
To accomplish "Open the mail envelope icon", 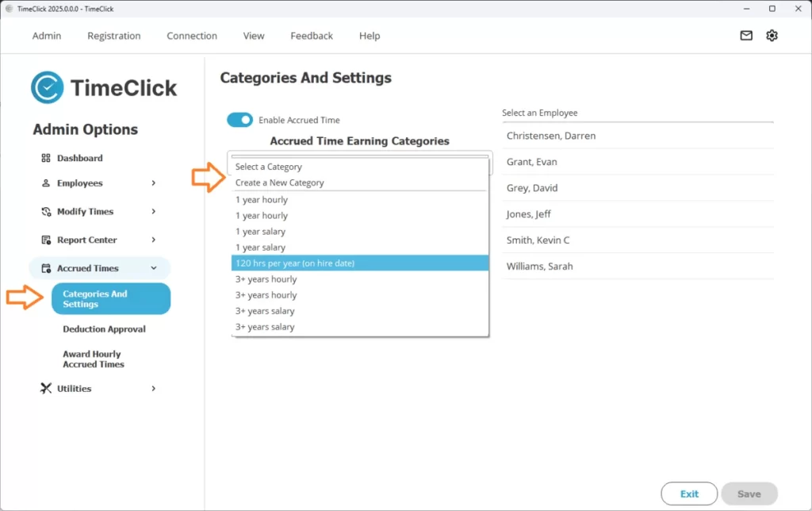I will coord(745,36).
